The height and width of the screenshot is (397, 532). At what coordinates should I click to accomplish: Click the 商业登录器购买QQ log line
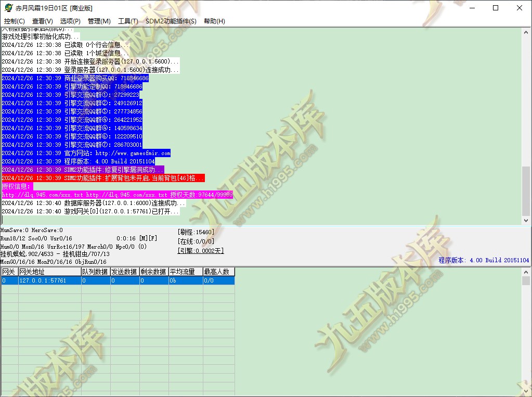75,78
